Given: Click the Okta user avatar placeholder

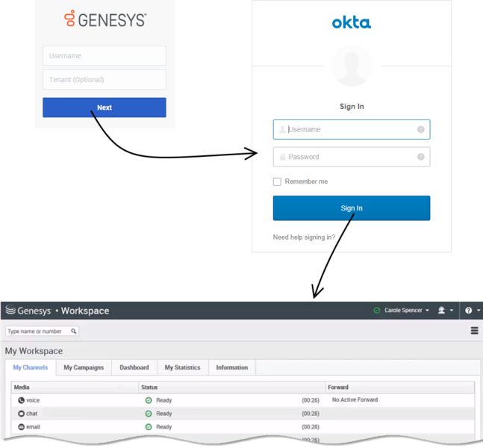Looking at the screenshot, I should point(352,66).
